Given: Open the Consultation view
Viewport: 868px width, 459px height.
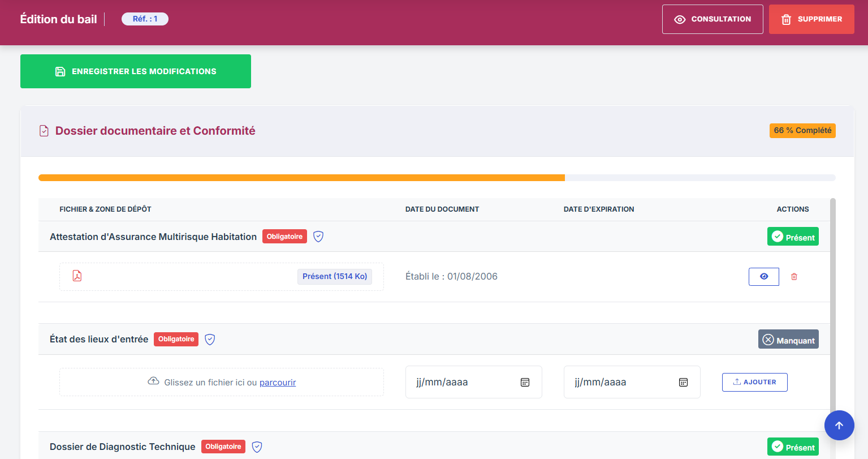Looking at the screenshot, I should tap(712, 19).
